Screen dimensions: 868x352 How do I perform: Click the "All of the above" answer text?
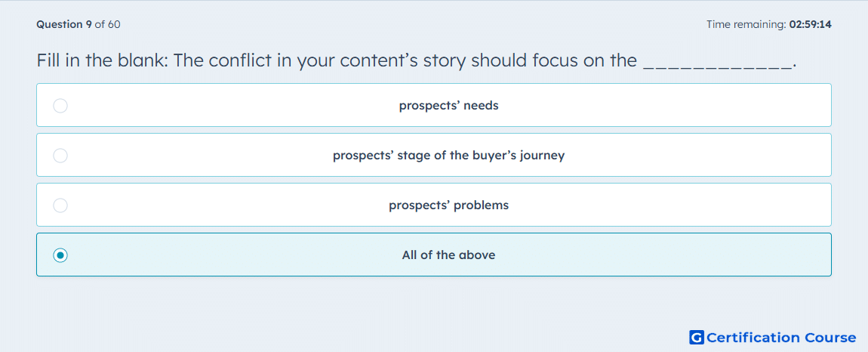coord(448,255)
